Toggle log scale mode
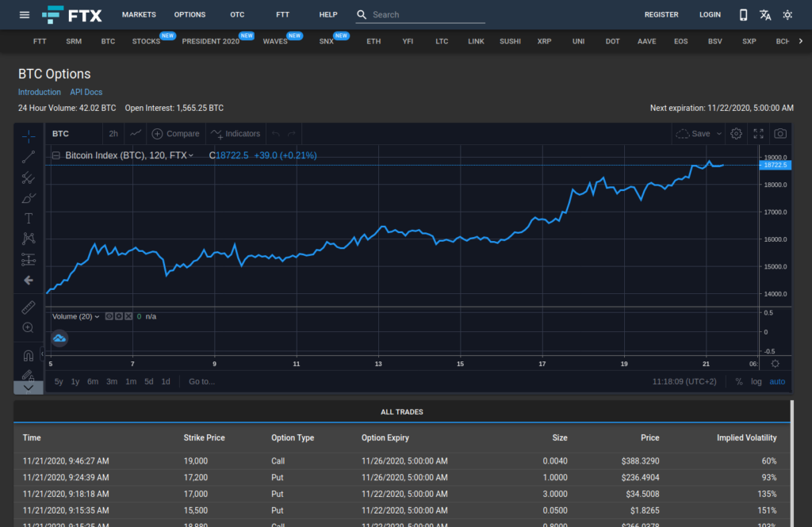 click(756, 381)
